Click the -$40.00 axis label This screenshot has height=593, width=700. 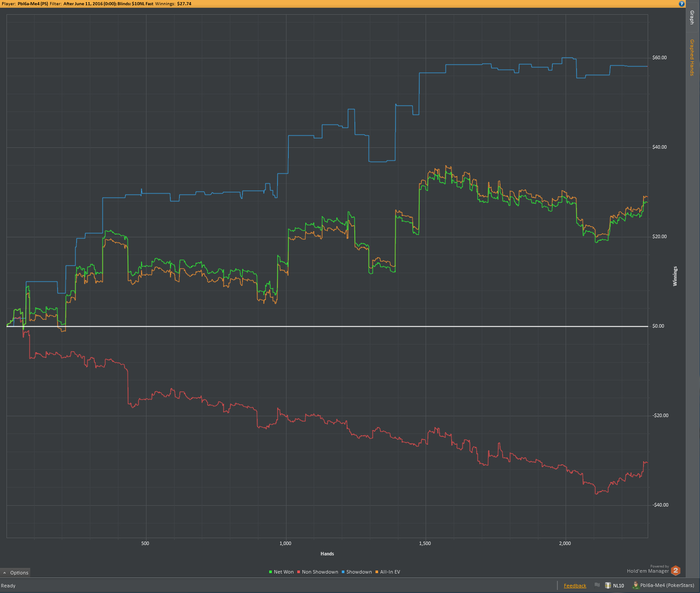click(x=660, y=505)
